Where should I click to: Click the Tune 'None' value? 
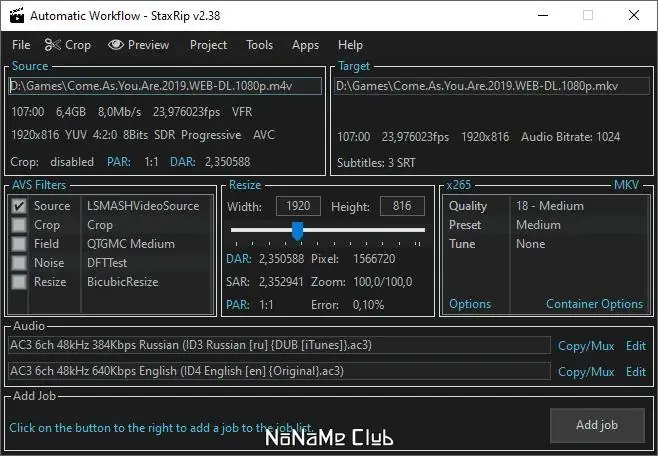[x=530, y=244]
